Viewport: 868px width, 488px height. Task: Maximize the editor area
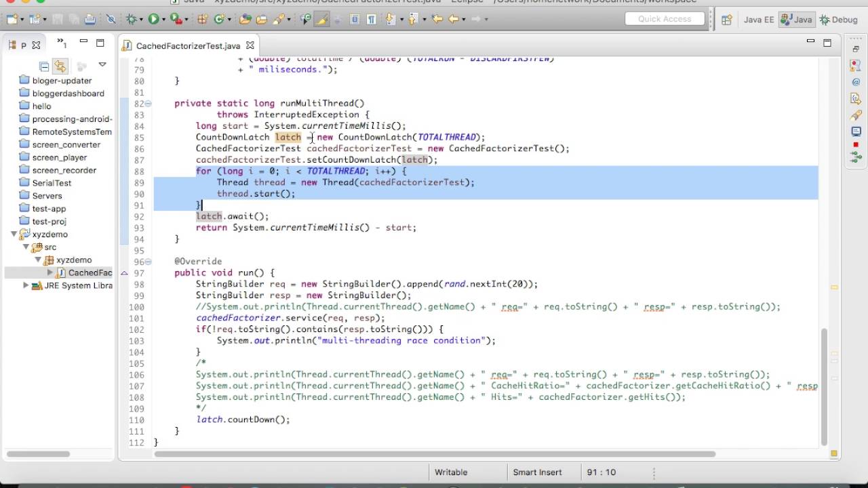point(827,43)
